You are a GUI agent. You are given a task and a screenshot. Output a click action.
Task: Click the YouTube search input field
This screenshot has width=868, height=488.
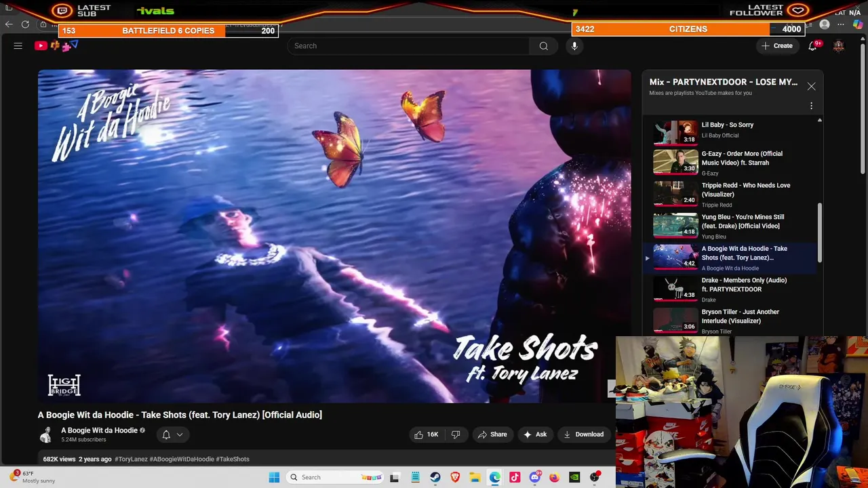[x=409, y=46]
